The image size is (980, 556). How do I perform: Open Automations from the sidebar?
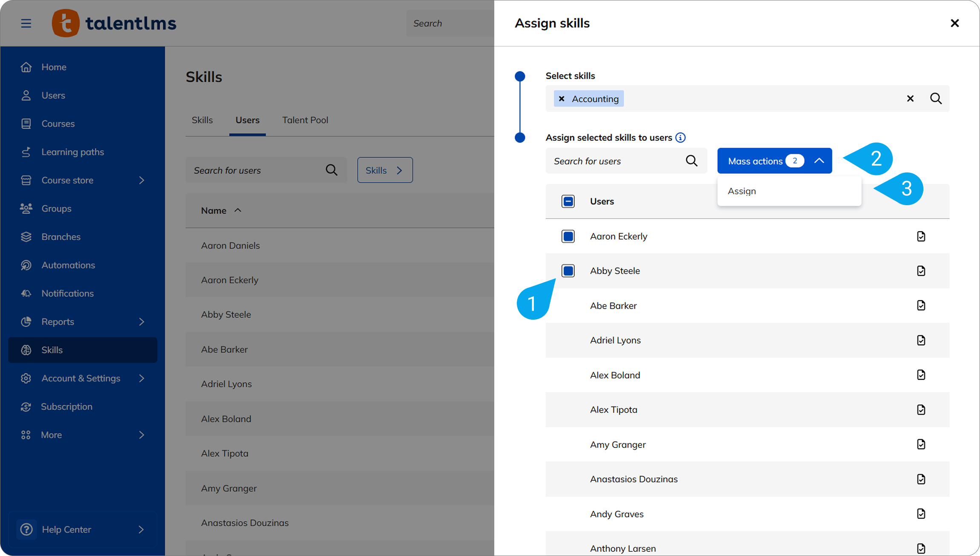coord(68,265)
